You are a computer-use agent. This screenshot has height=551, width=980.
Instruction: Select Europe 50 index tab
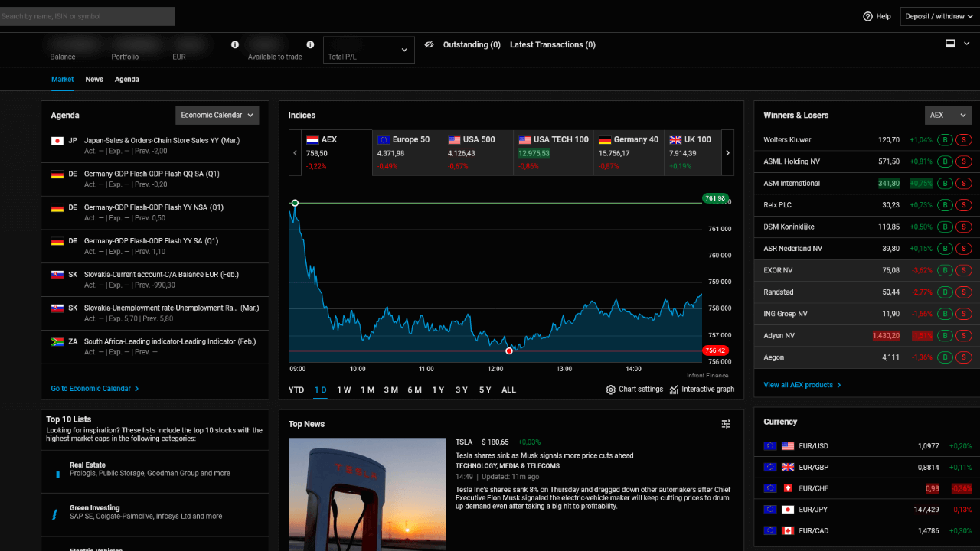[x=407, y=152]
